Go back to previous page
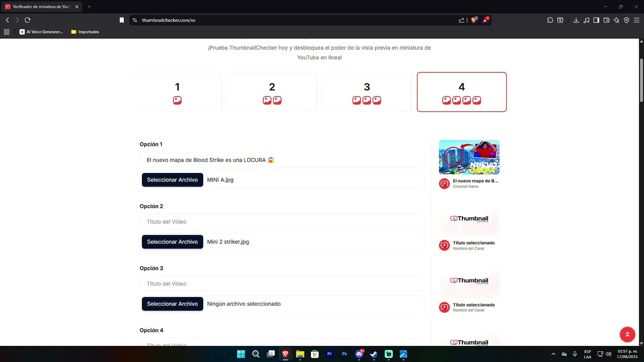The image size is (644, 362). pyautogui.click(x=7, y=20)
